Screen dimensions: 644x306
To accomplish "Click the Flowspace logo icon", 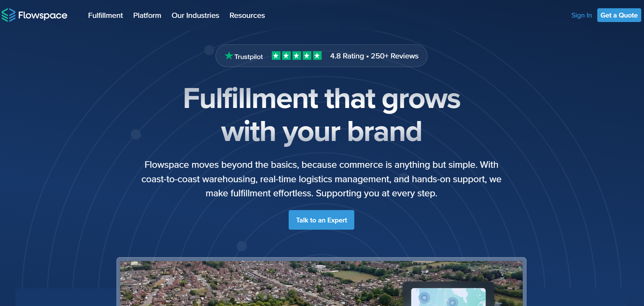I will [9, 15].
